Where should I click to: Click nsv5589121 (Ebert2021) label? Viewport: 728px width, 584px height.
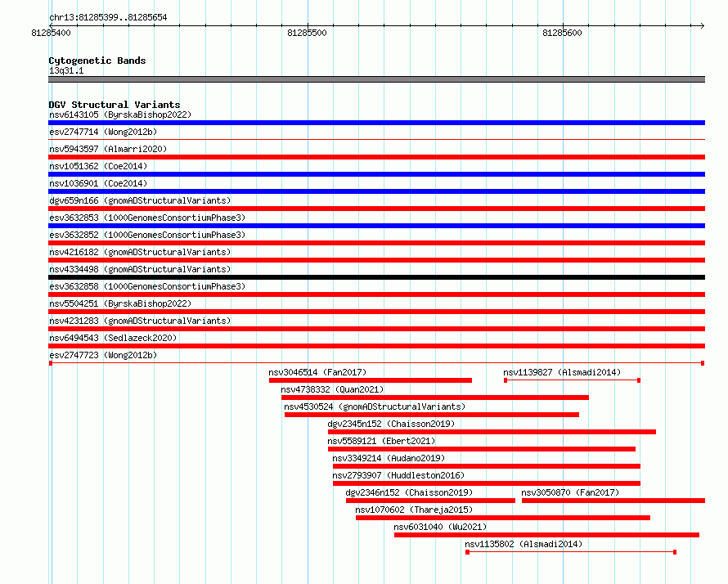[x=382, y=441]
